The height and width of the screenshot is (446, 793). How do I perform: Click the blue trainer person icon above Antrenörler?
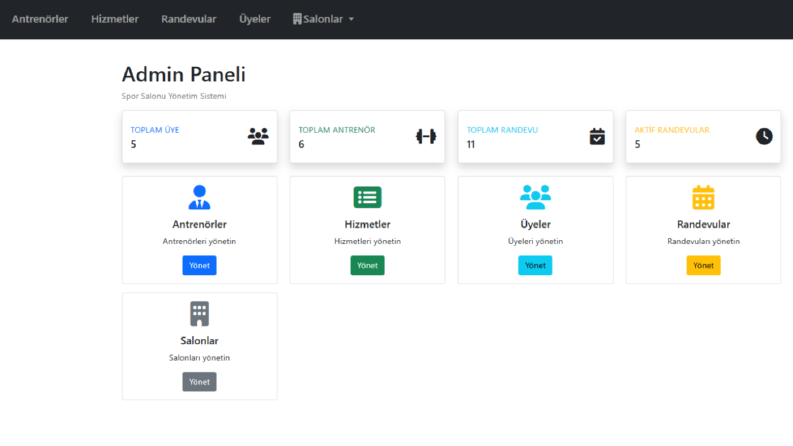click(199, 197)
